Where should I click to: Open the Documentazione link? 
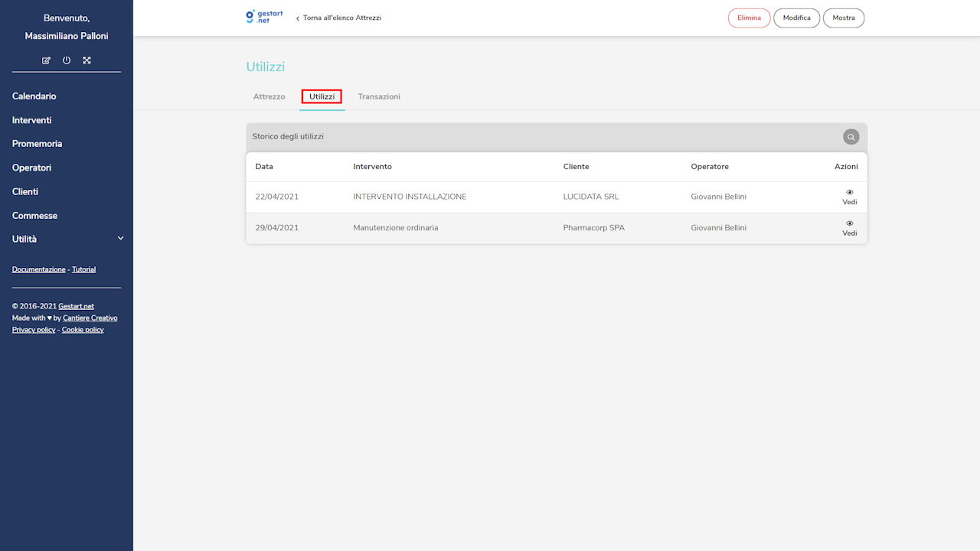tap(39, 269)
